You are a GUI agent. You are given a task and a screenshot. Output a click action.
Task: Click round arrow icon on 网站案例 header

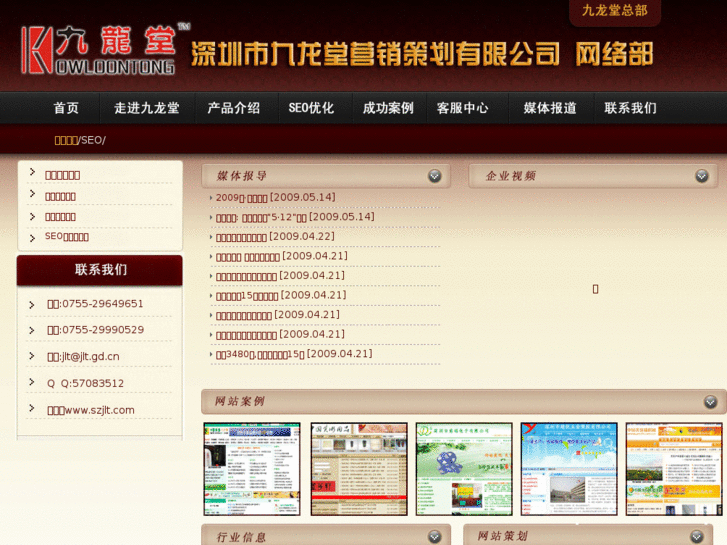710,402
